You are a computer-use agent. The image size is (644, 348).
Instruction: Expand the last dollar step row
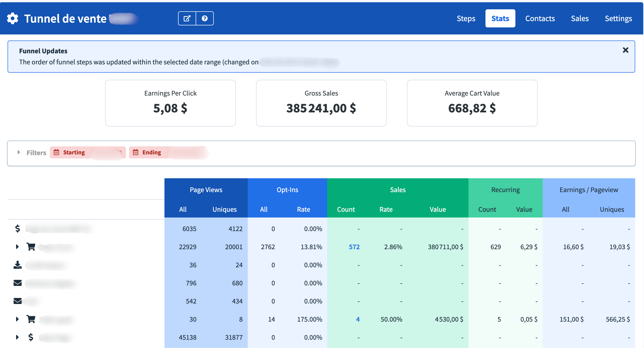[17, 337]
